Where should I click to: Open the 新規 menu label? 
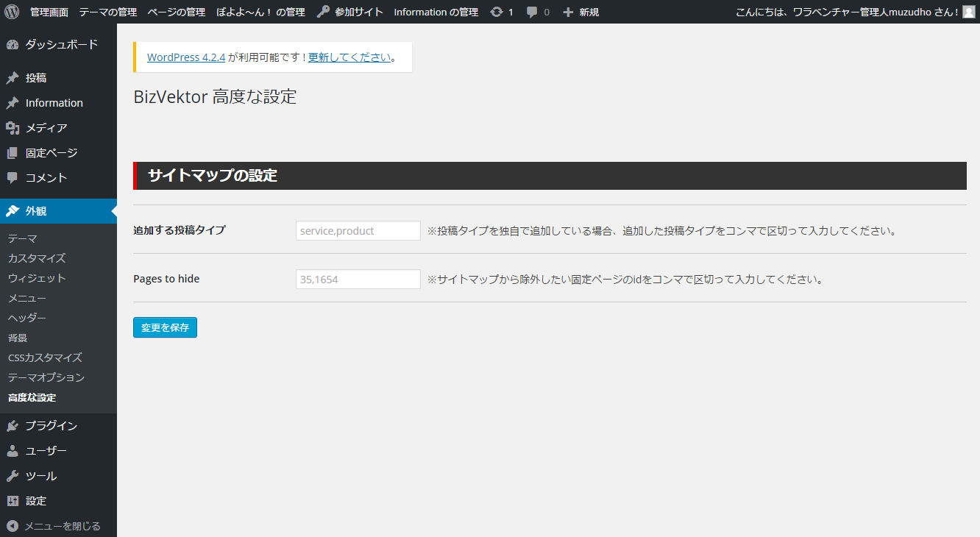[589, 12]
